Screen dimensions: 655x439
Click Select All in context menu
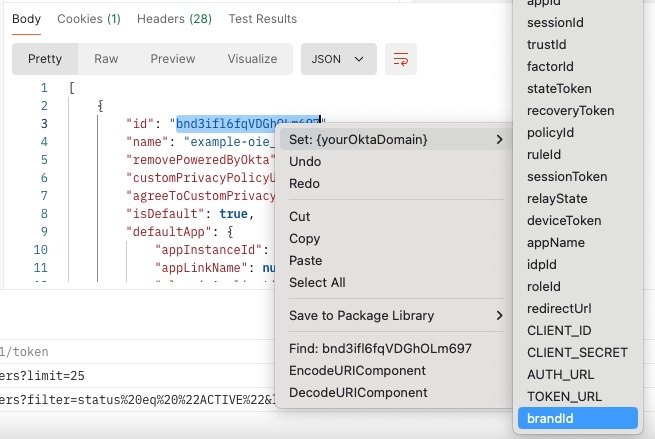(x=317, y=282)
